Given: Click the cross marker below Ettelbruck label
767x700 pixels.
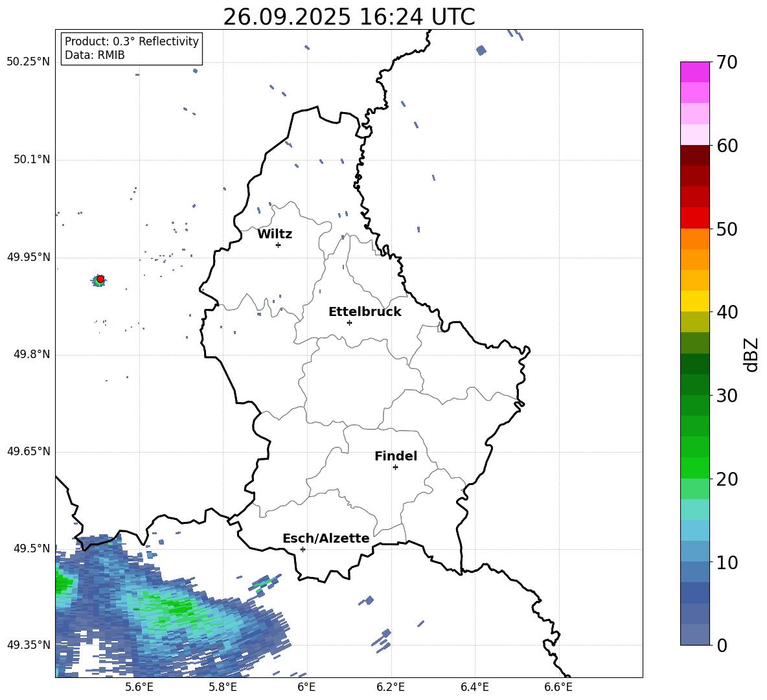Looking at the screenshot, I should 349,322.
